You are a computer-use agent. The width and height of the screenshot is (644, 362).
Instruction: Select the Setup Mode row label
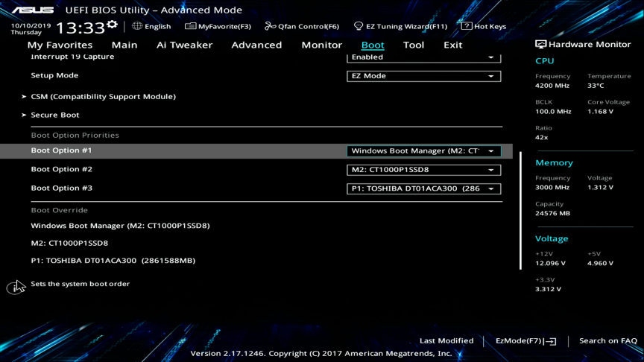tap(54, 75)
